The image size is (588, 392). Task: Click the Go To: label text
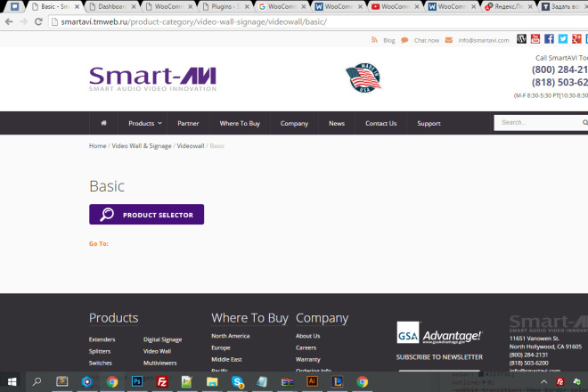pyautogui.click(x=99, y=243)
